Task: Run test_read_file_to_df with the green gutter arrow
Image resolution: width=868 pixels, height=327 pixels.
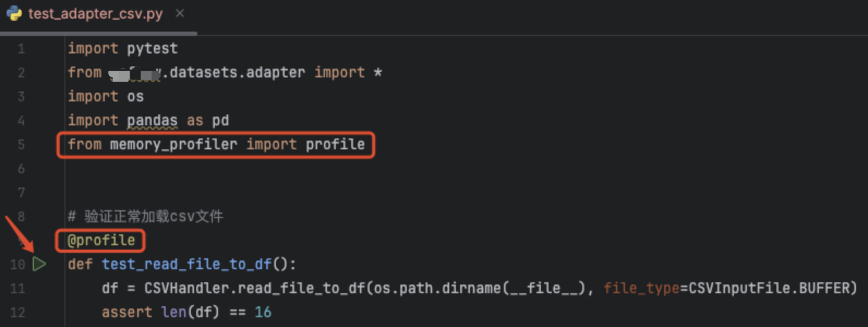Action: point(39,264)
